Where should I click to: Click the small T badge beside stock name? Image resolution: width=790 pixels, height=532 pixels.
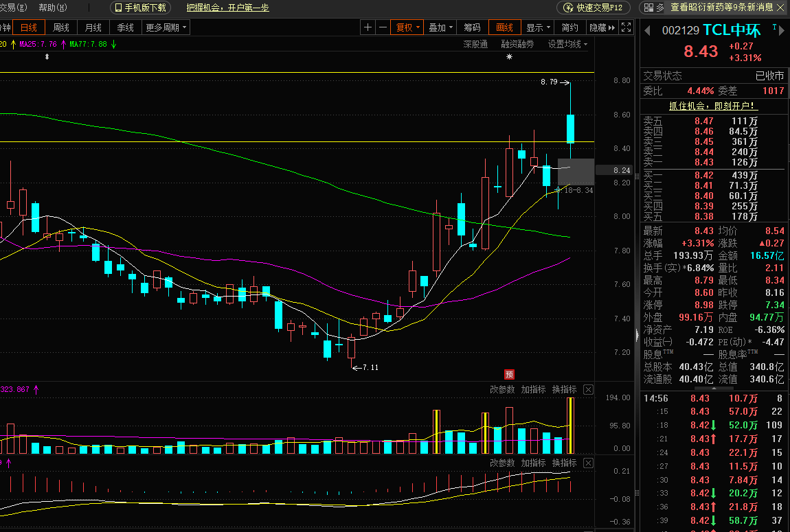click(x=774, y=27)
